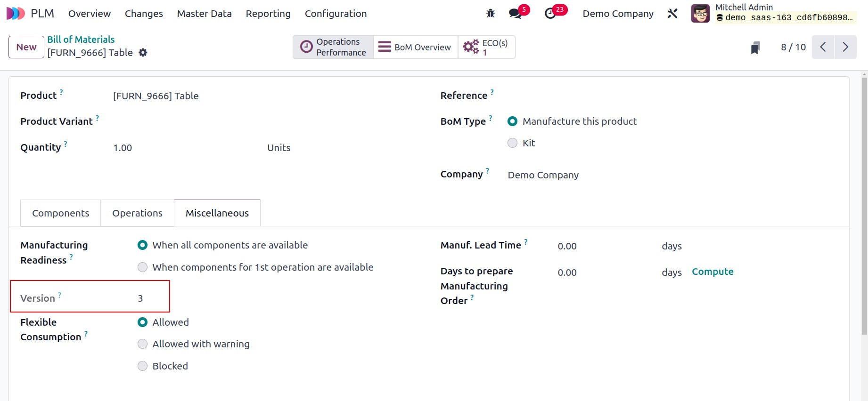Click Manufacturing Readiness help question mark
Screen dimensions: 868x401
(x=71, y=257)
